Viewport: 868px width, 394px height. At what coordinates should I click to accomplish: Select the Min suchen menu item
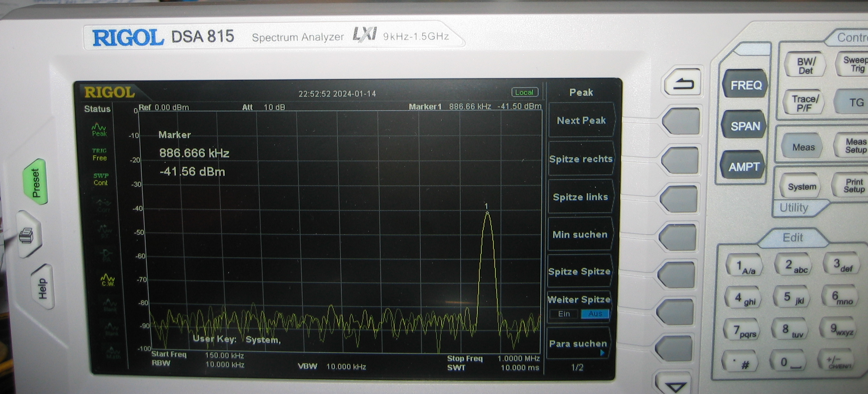[580, 235]
